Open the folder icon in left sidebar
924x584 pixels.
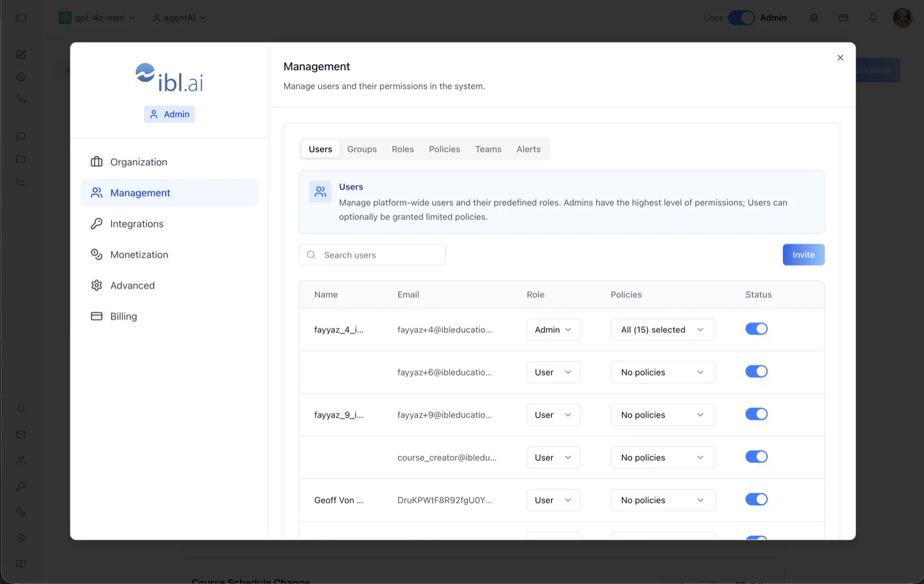click(21, 159)
